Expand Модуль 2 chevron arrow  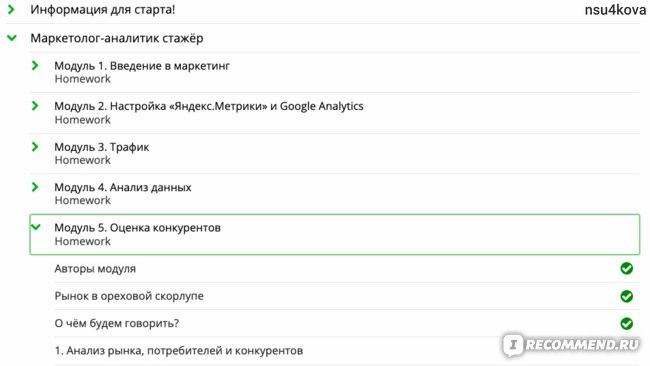coord(35,106)
